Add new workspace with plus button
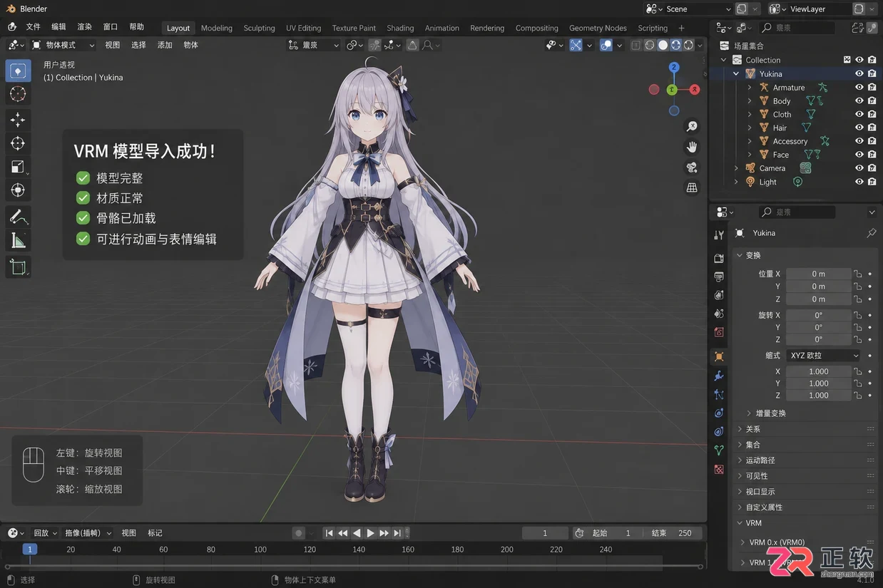 point(681,28)
